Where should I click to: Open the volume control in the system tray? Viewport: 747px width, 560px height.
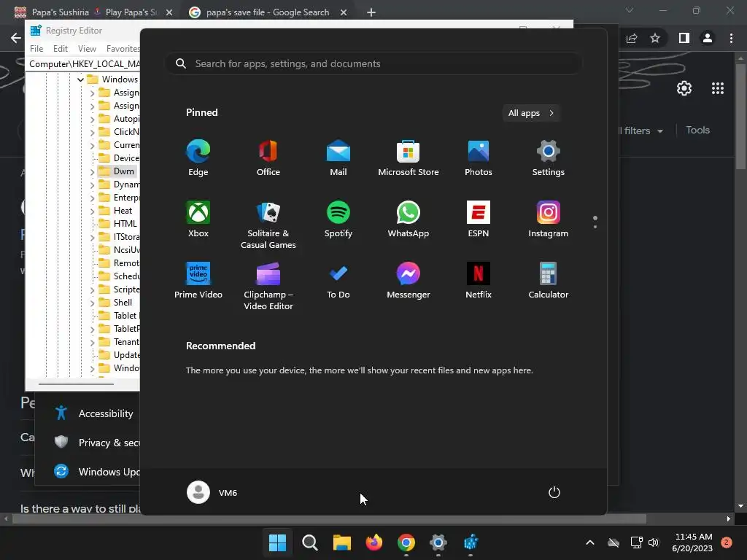pyautogui.click(x=654, y=542)
